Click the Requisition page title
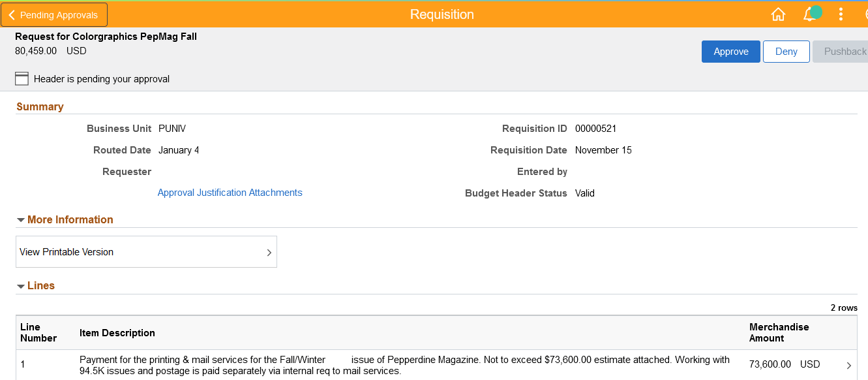 click(x=441, y=14)
